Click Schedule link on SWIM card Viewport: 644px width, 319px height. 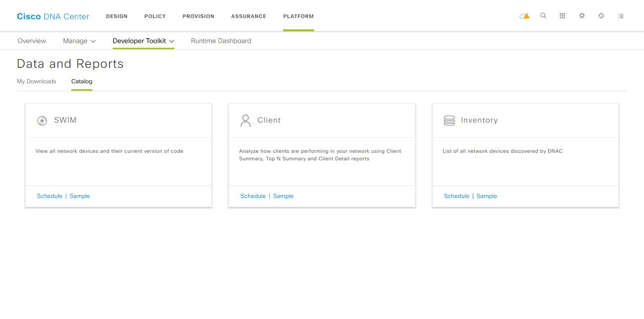[x=49, y=196]
